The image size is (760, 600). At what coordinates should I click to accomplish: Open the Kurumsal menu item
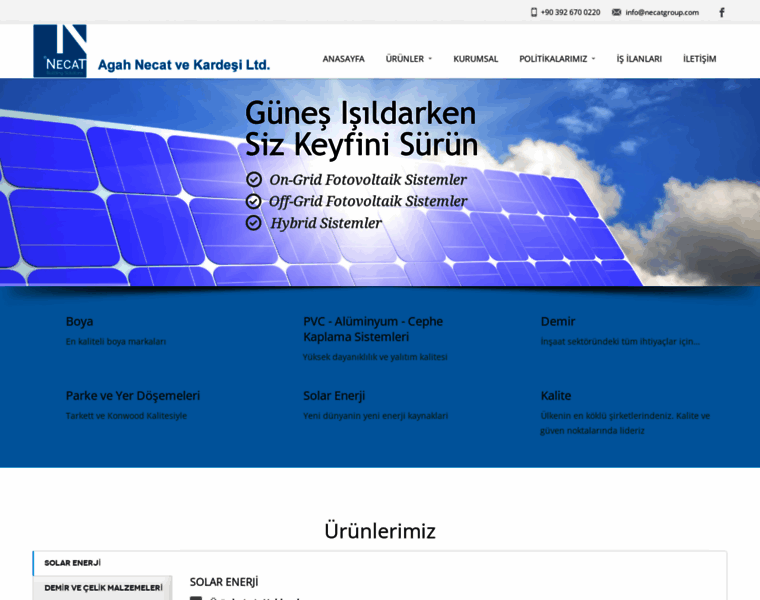475,59
